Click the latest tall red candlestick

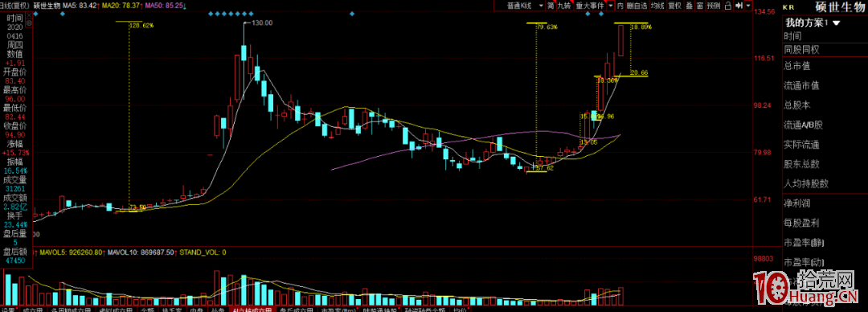coord(621,40)
